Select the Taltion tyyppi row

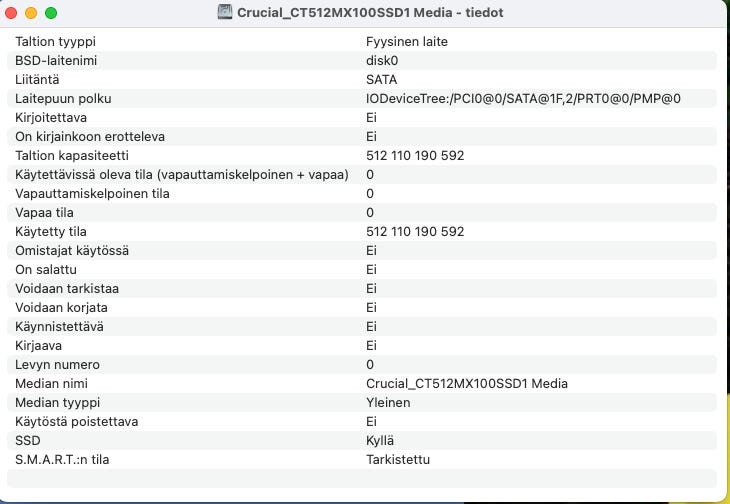coord(62,41)
